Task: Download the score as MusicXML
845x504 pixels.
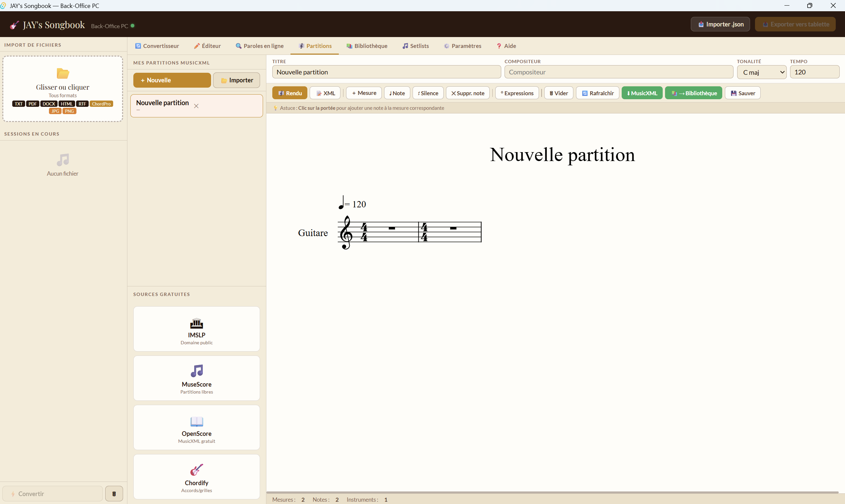Action: pos(642,93)
